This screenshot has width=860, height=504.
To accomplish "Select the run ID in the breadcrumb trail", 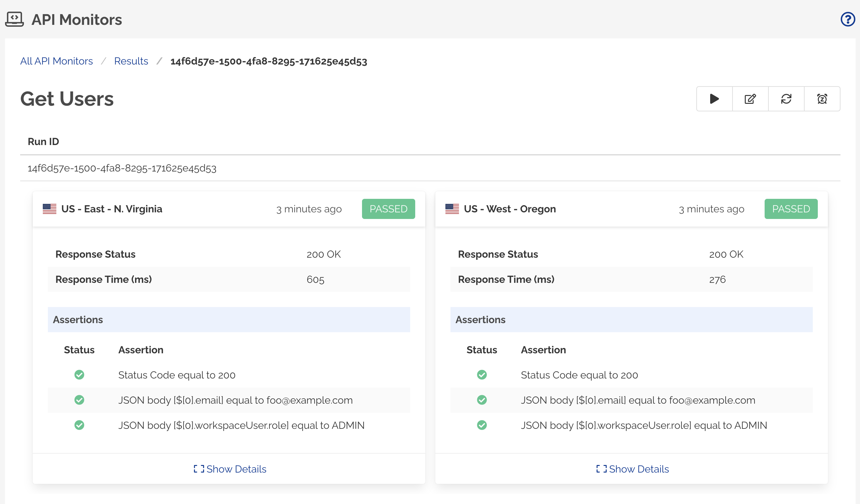I will click(x=269, y=62).
